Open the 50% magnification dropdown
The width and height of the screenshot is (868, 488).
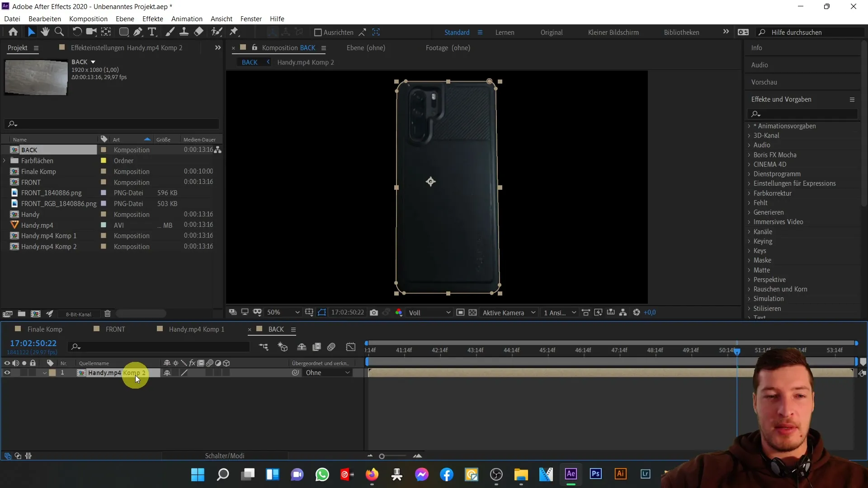[x=283, y=313]
